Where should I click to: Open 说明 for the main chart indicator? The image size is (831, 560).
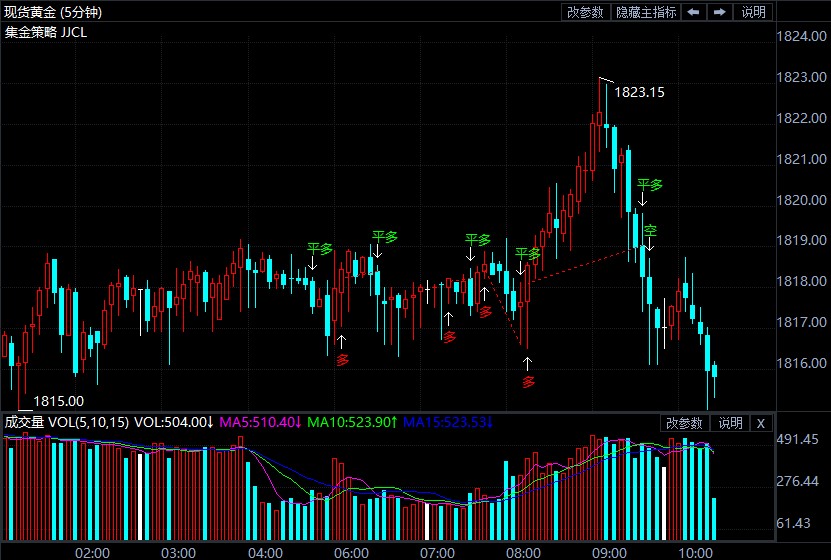[x=753, y=12]
